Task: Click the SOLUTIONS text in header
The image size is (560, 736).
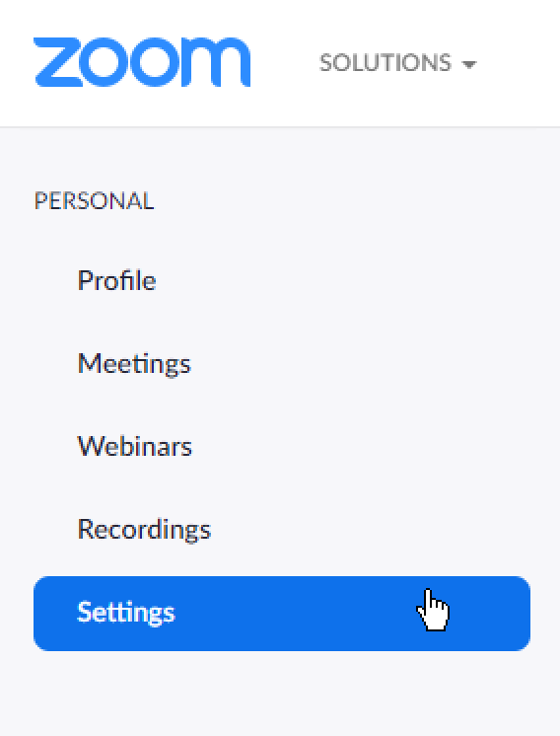Action: pyautogui.click(x=385, y=63)
